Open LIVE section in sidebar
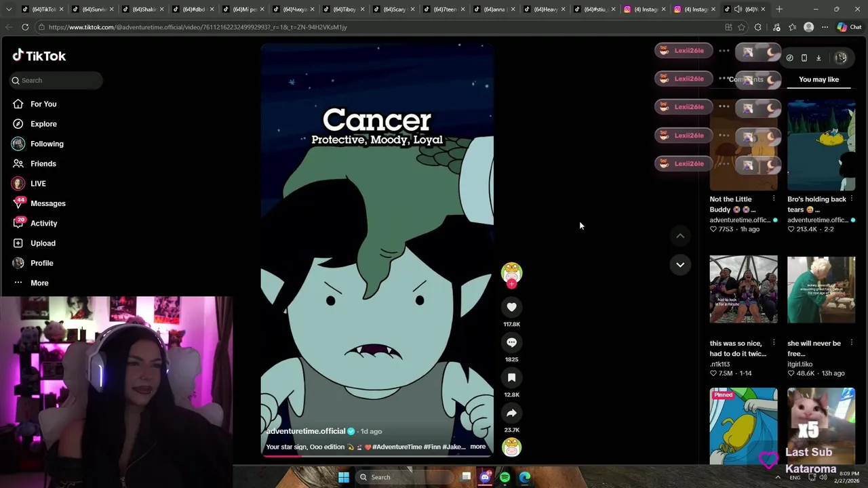 coord(38,184)
